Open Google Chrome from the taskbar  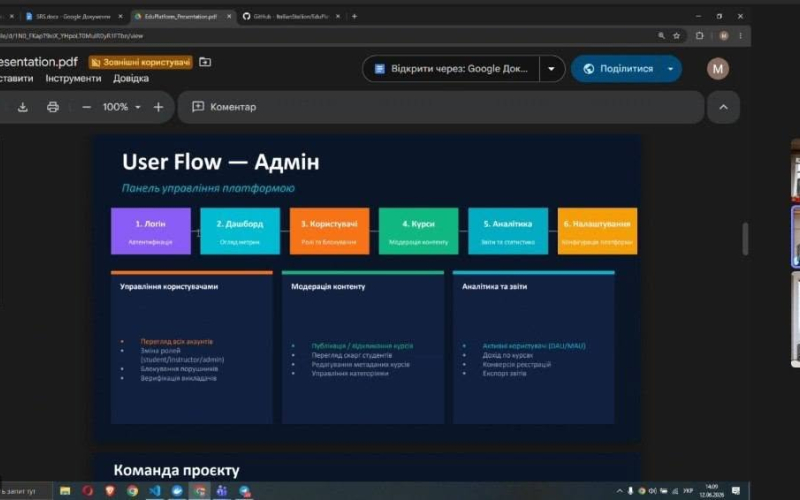coord(133,491)
